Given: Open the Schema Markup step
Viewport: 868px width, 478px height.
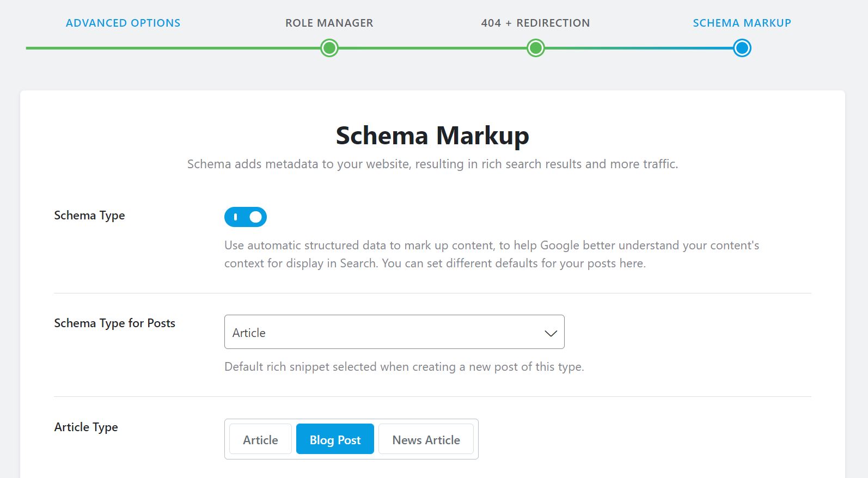Looking at the screenshot, I should coord(742,23).
